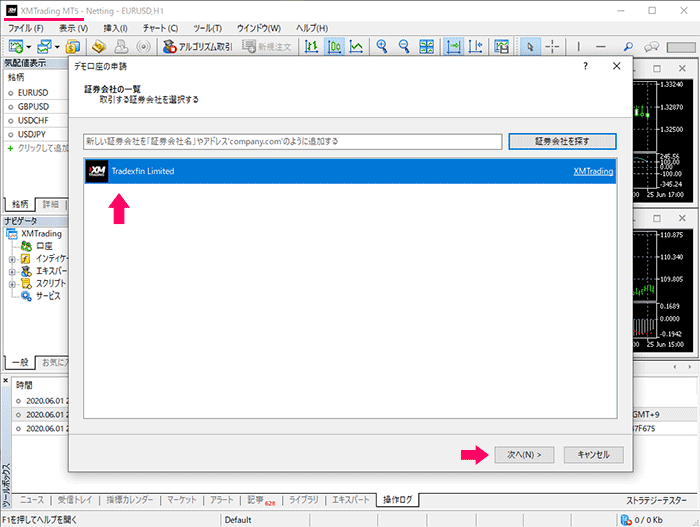Open the chat bubbles icon

point(651,46)
